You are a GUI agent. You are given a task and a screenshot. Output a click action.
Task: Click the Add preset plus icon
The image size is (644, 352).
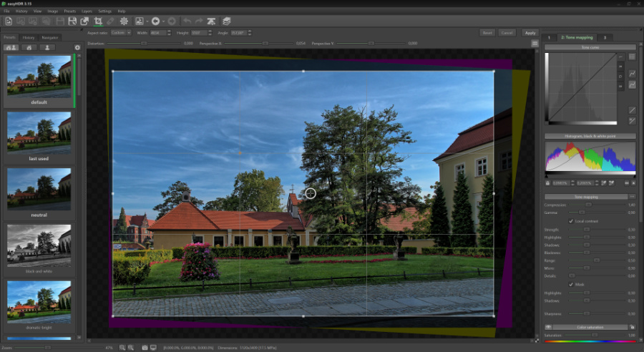(77, 48)
